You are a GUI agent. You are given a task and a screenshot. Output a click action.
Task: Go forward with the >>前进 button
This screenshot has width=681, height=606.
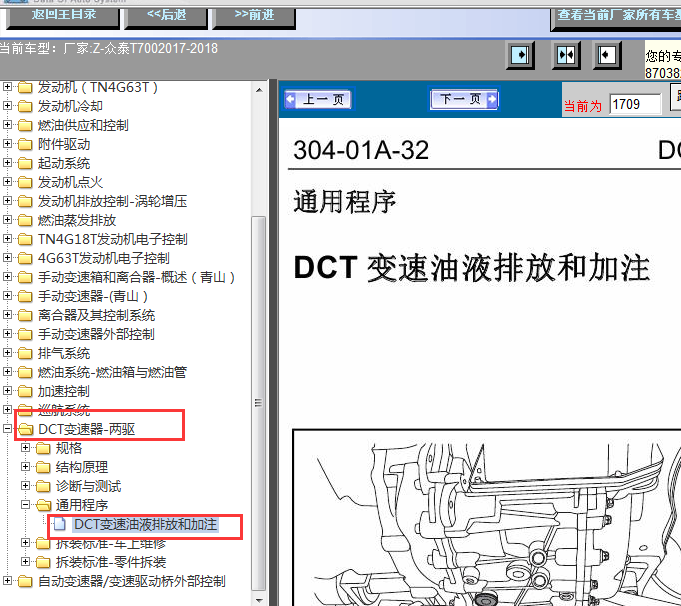(254, 16)
